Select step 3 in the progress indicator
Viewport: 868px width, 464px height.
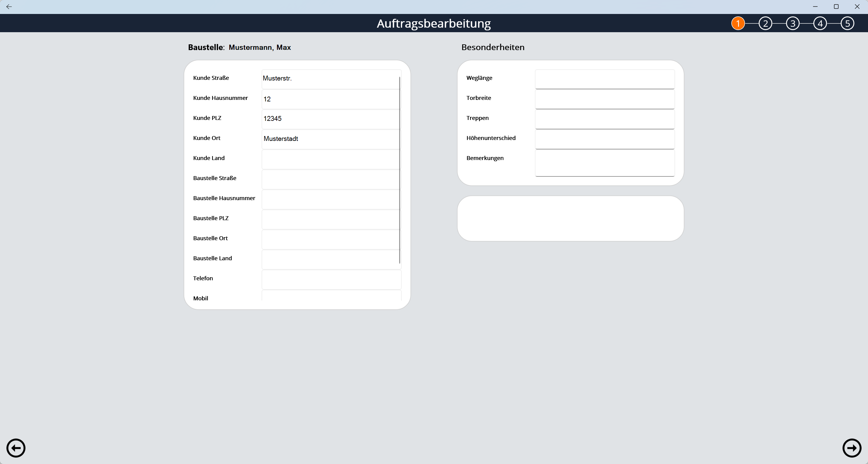point(793,23)
